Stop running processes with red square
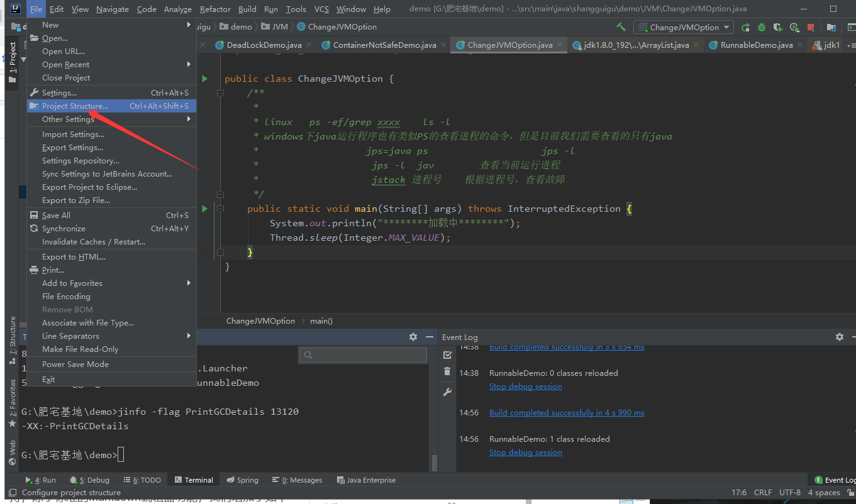The image size is (856, 504). click(x=811, y=27)
